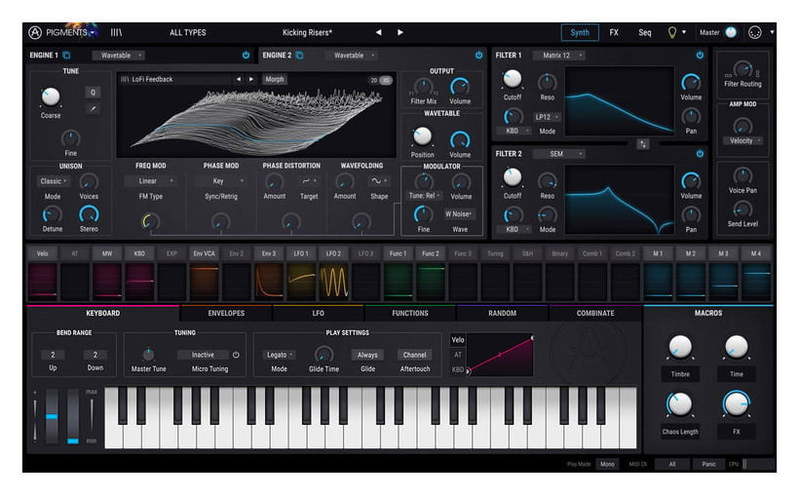Click the Micro Tuning power icon

pos(236,355)
